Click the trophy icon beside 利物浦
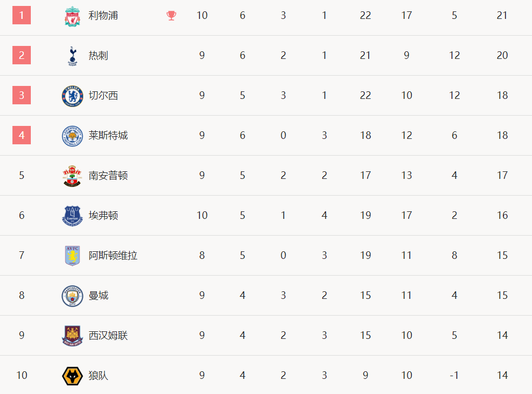Image resolution: width=532 pixels, height=394 pixels. coord(171,16)
